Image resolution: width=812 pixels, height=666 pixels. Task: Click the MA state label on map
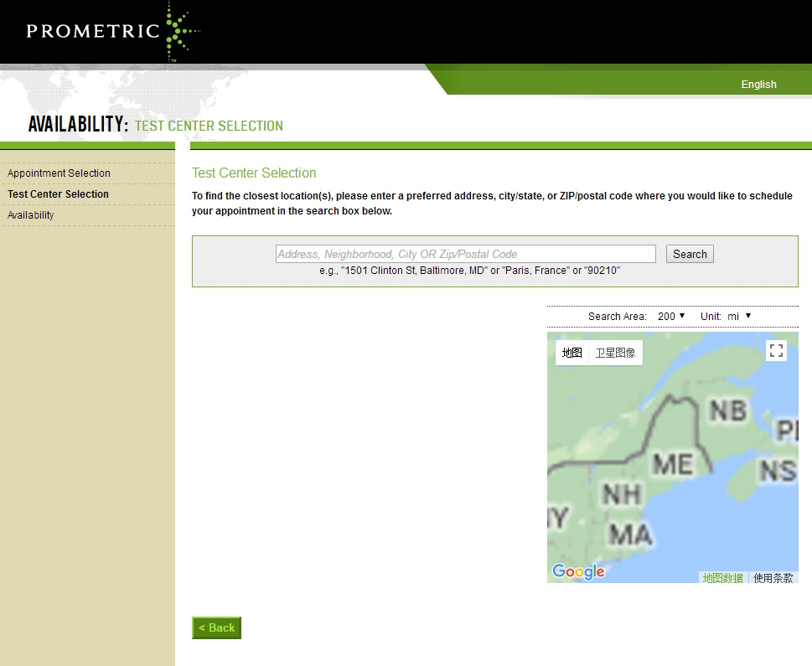630,534
